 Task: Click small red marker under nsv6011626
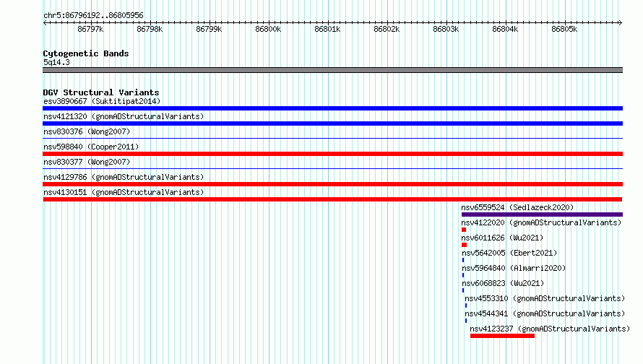(465, 245)
